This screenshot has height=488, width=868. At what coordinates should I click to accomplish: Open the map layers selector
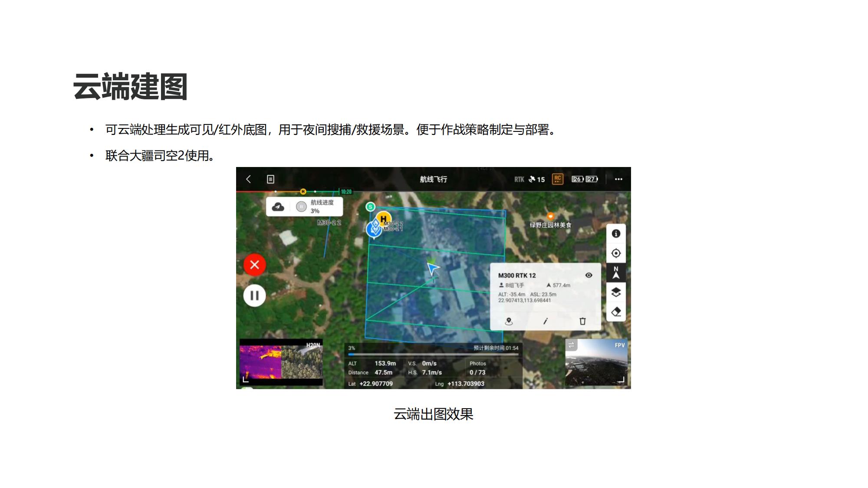pos(616,292)
